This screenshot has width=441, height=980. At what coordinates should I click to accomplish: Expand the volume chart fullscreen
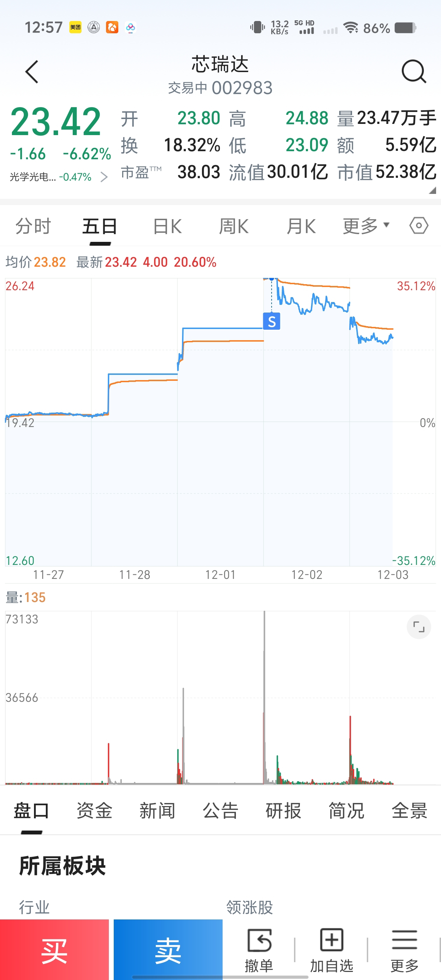[419, 626]
